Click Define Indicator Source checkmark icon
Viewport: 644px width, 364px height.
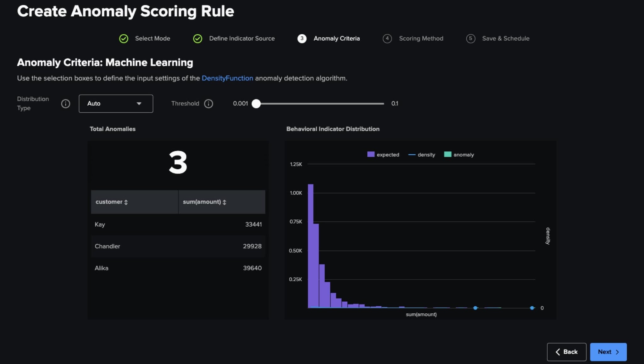pos(197,39)
